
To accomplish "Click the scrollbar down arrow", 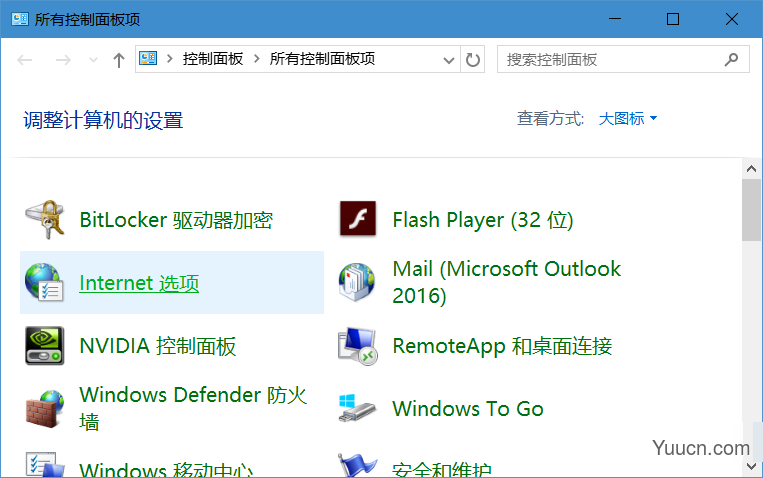I will [751, 467].
